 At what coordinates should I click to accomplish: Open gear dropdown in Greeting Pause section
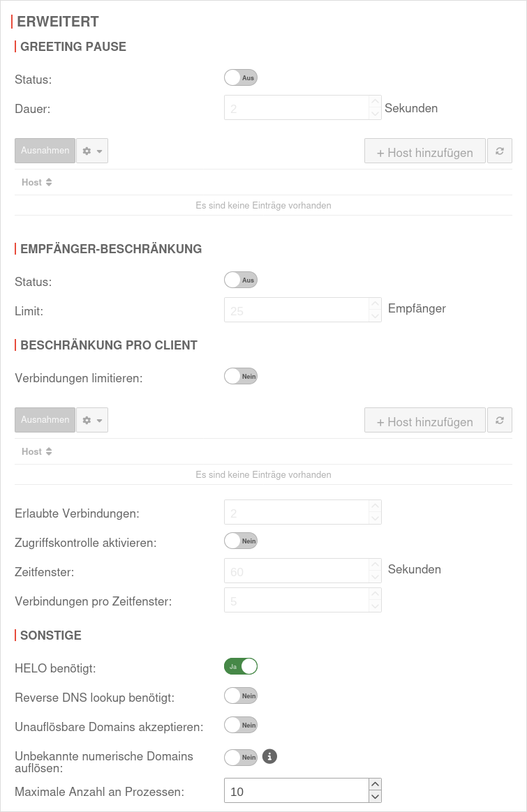(92, 151)
